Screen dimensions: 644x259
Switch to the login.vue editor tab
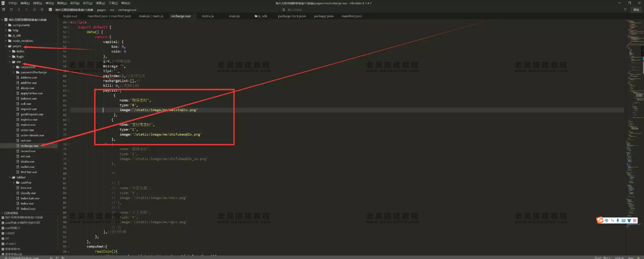(x=70, y=16)
